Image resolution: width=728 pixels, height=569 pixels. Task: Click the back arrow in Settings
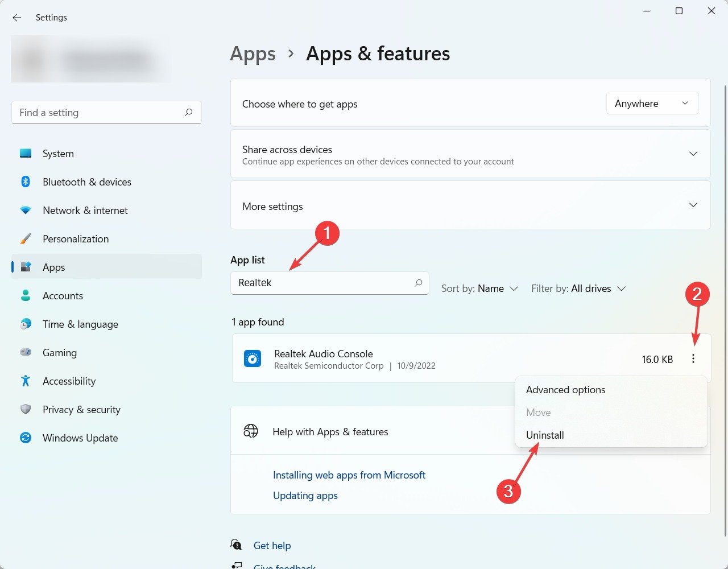point(17,18)
